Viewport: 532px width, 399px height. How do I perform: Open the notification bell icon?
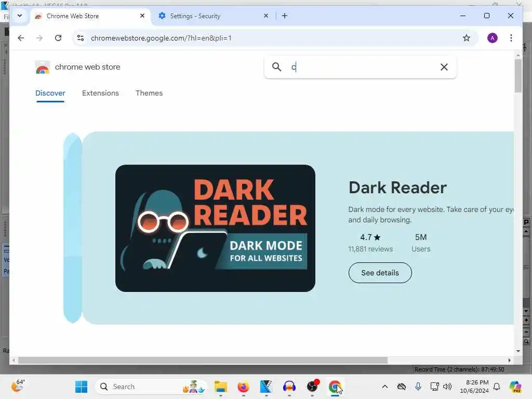(497, 387)
